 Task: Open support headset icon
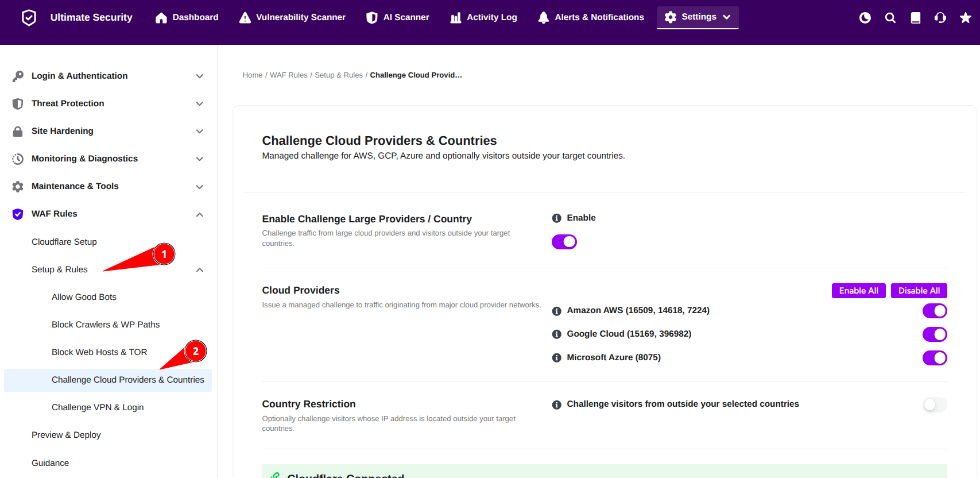point(940,18)
